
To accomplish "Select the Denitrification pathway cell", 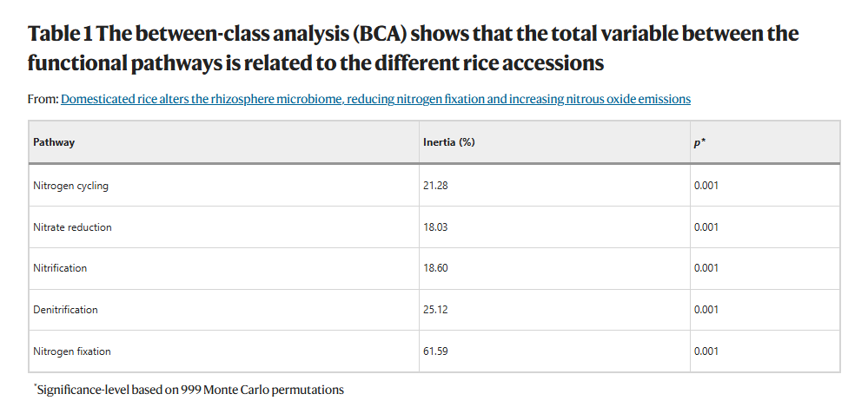I will tap(223, 310).
